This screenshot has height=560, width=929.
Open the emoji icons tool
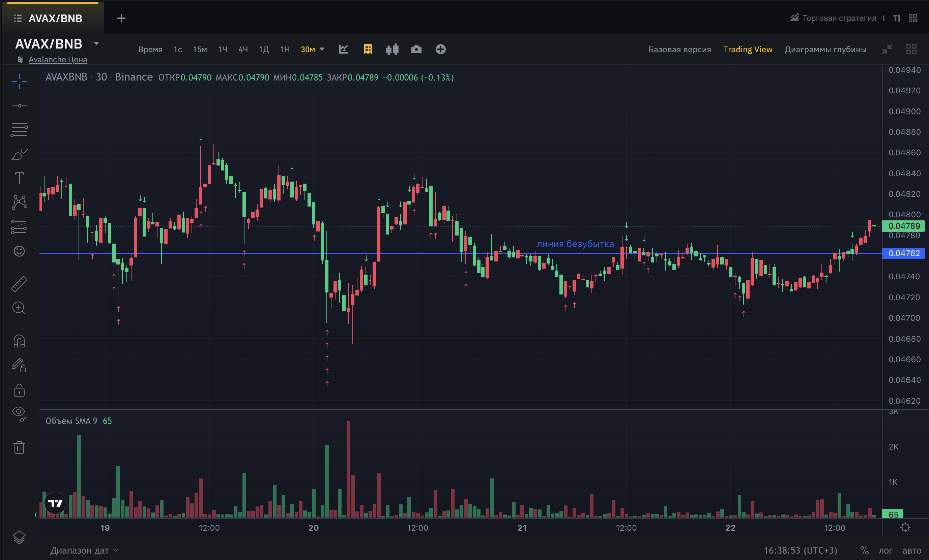click(x=19, y=251)
